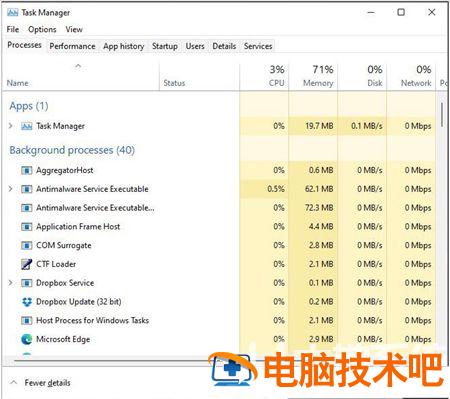Image resolution: width=450 pixels, height=399 pixels.
Task: Select Host Process for Windows Tasks name
Action: pos(92,320)
